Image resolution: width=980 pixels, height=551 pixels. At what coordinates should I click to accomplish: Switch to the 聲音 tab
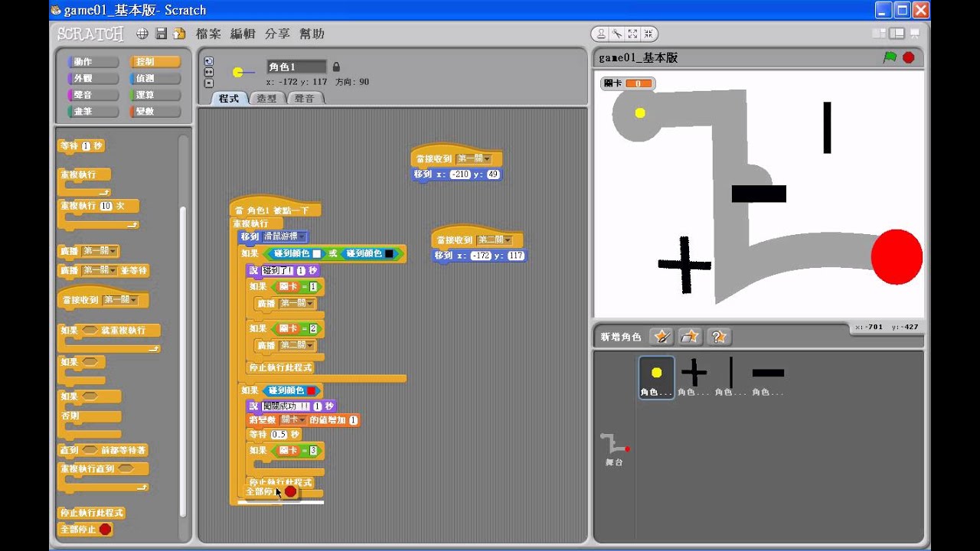(x=305, y=98)
